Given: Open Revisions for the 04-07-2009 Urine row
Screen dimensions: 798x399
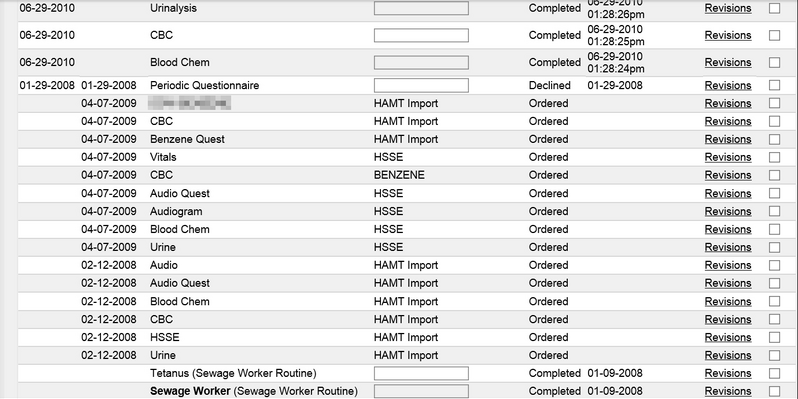Looking at the screenshot, I should (728, 247).
